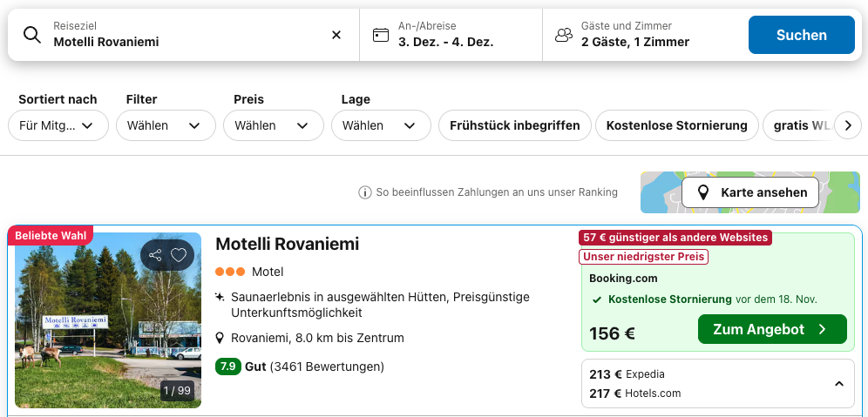868x417 pixels.
Task: Expand the Lage dropdown
Action: tap(381, 125)
